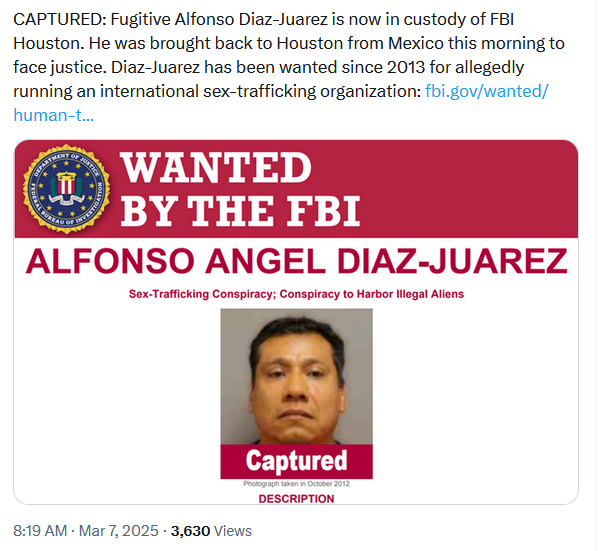
Task: Click the red 'Captured' banner
Action: coord(296,461)
